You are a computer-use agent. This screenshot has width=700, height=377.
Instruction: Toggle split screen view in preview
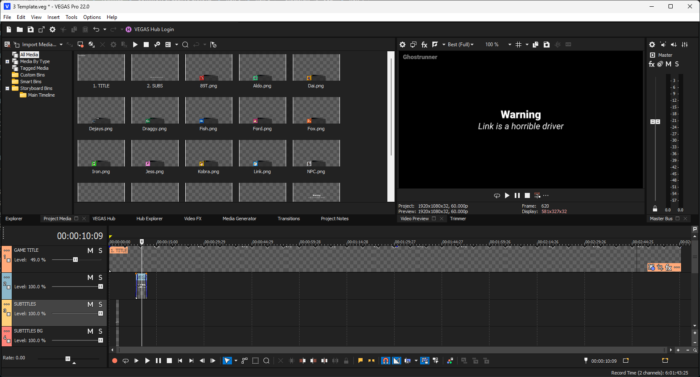(435, 45)
